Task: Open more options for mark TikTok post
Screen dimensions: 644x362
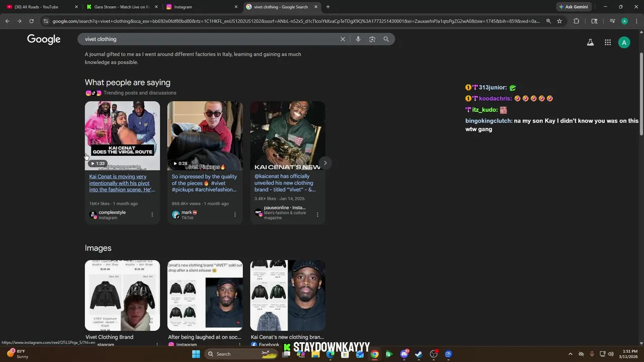Action: coord(234,215)
